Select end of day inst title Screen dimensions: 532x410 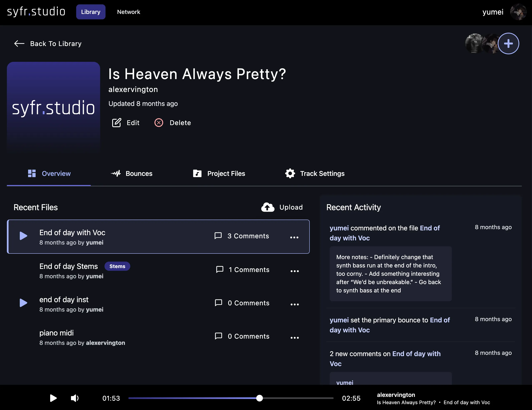coord(64,299)
